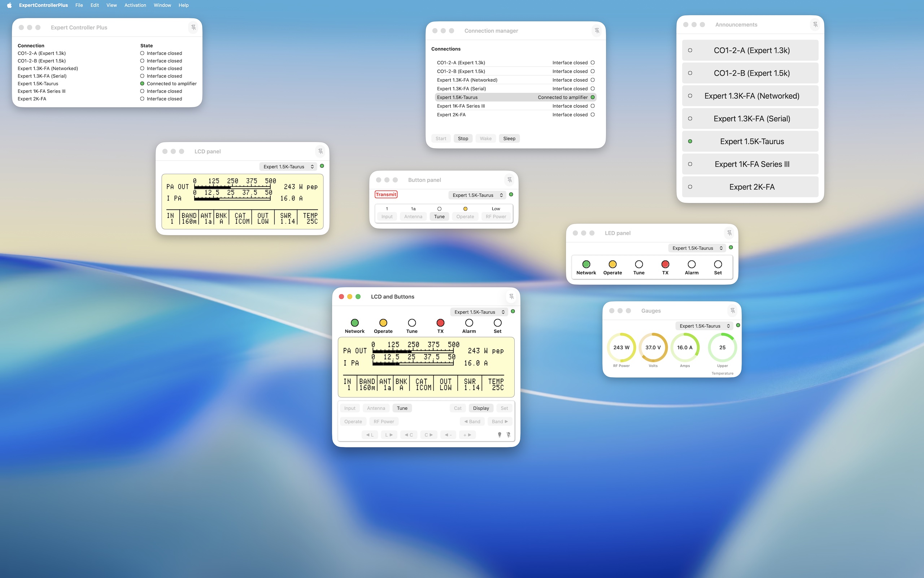Select CO1-2-A (Expert 1.3k) row in Connection manager
Image resolution: width=924 pixels, height=578 pixels.
[515, 63]
